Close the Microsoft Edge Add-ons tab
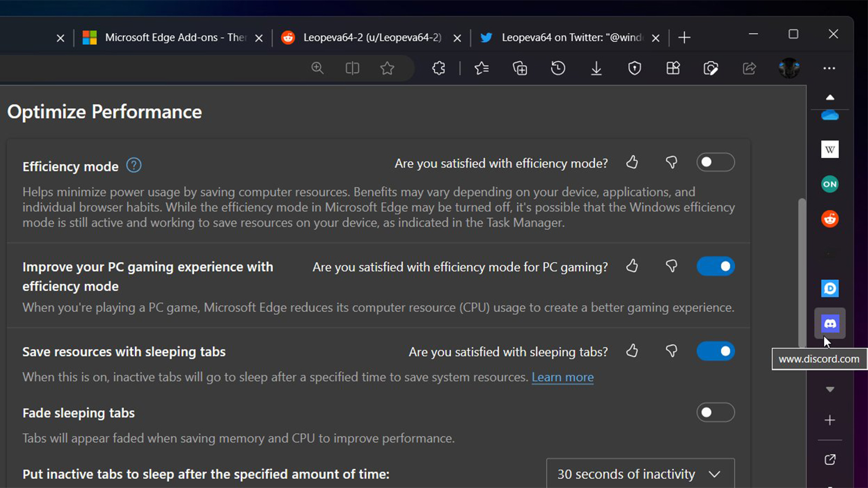The image size is (868, 488). (259, 38)
